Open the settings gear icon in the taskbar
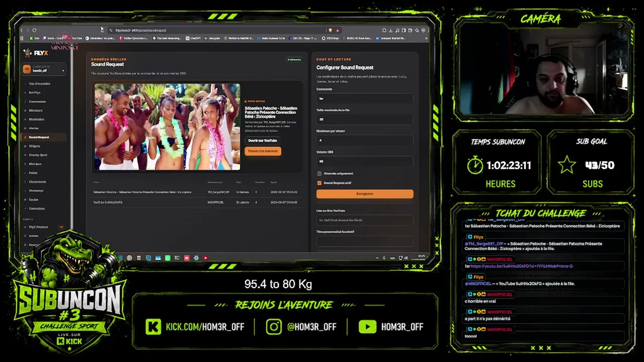The image size is (644, 362). (x=196, y=258)
